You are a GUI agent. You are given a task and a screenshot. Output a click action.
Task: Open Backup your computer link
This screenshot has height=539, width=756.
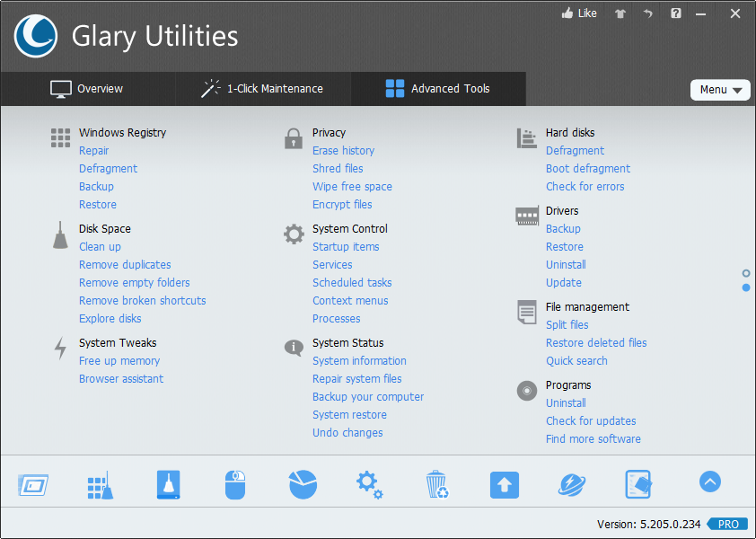(368, 397)
